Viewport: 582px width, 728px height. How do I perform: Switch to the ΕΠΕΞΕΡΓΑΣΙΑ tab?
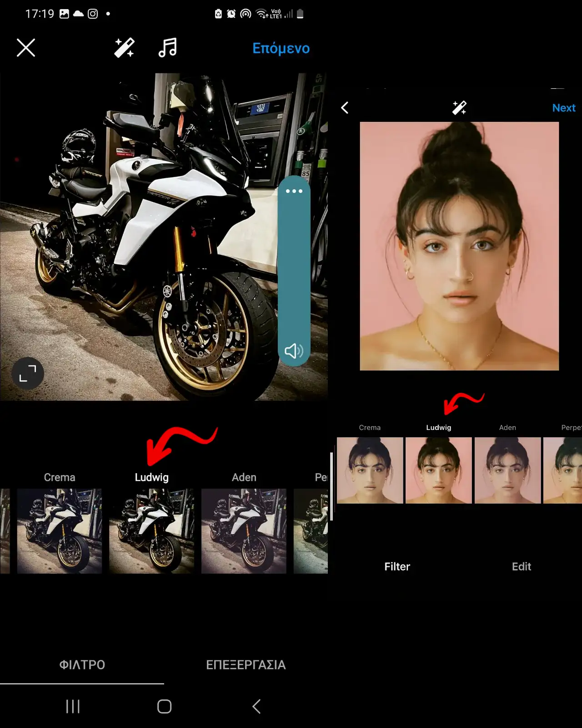click(x=246, y=665)
